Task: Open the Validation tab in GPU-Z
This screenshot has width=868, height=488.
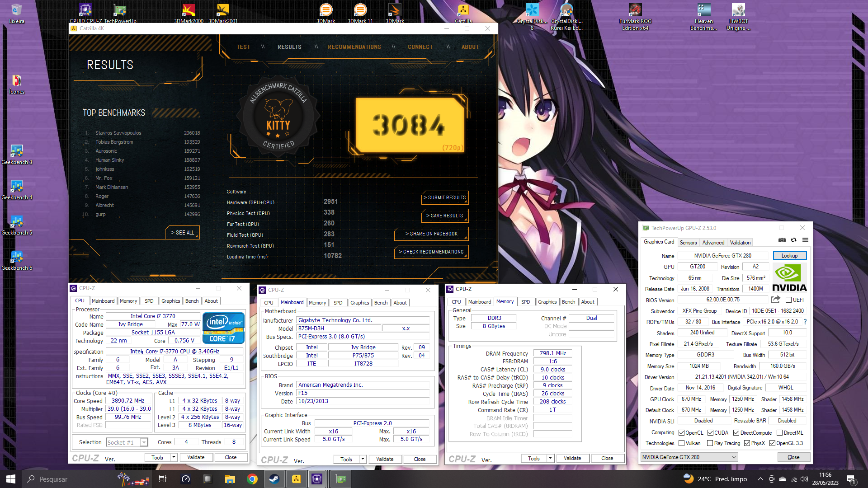Action: [x=740, y=243]
